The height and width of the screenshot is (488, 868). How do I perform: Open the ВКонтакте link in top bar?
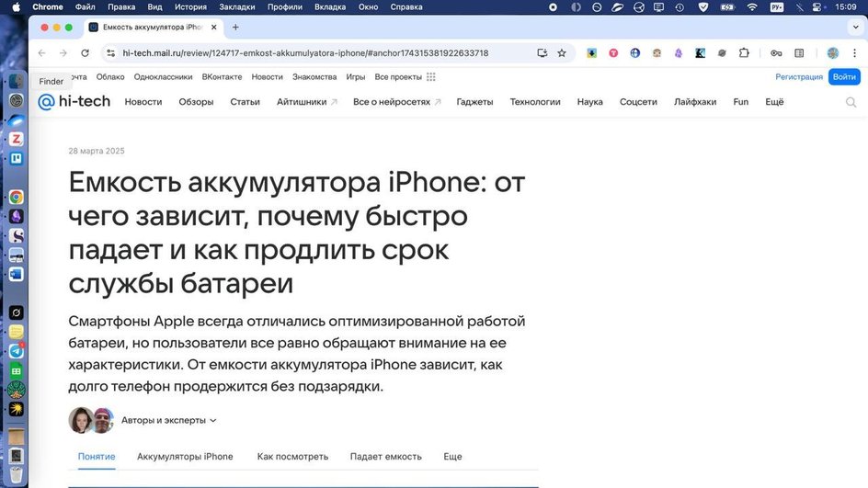[222, 77]
